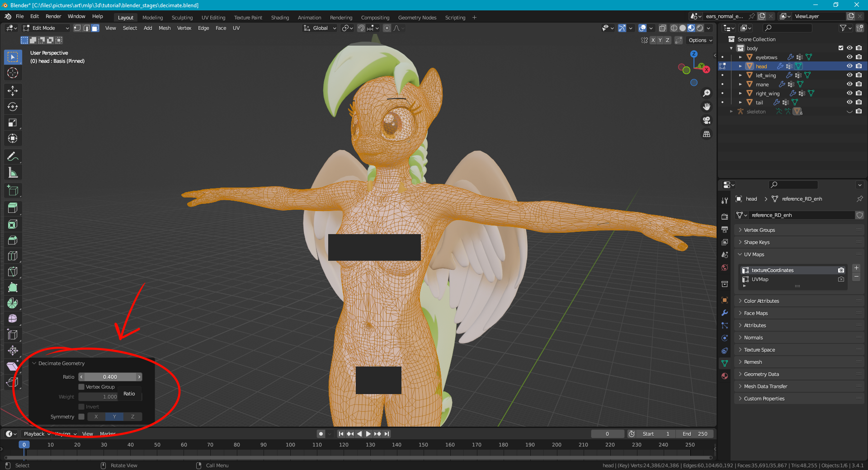Jump to timeline end frame
This screenshot has height=470, width=868.
click(x=387, y=434)
